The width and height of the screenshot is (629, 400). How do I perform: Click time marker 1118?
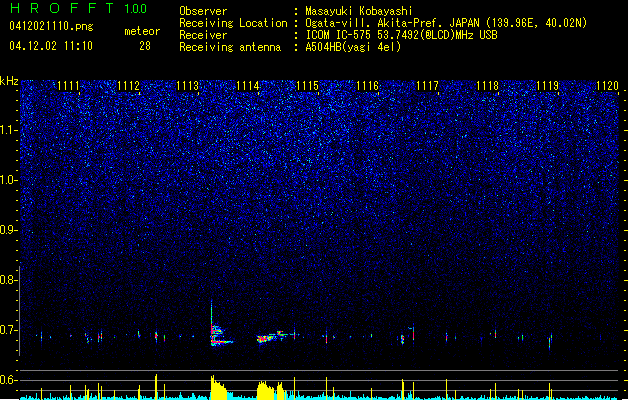[x=487, y=86]
